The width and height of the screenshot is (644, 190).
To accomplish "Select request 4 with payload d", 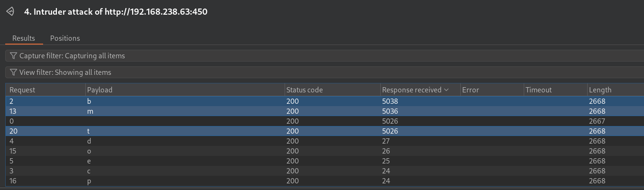I will 324,141.
